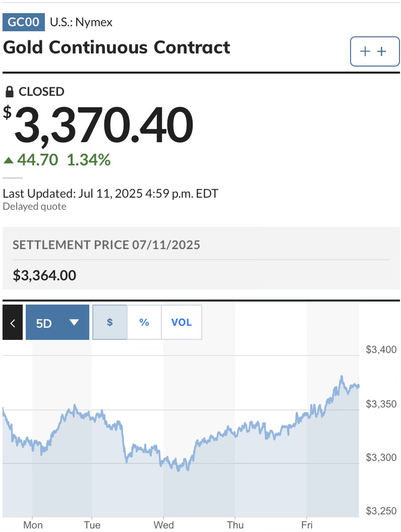Image resolution: width=401 pixels, height=532 pixels.
Task: Click the Wednesday low point on the chart
Action: point(179,470)
